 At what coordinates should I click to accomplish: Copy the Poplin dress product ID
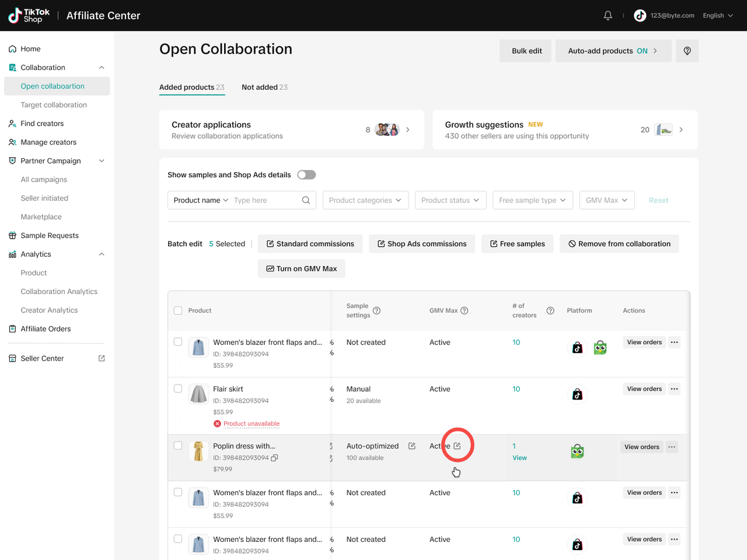tap(274, 458)
